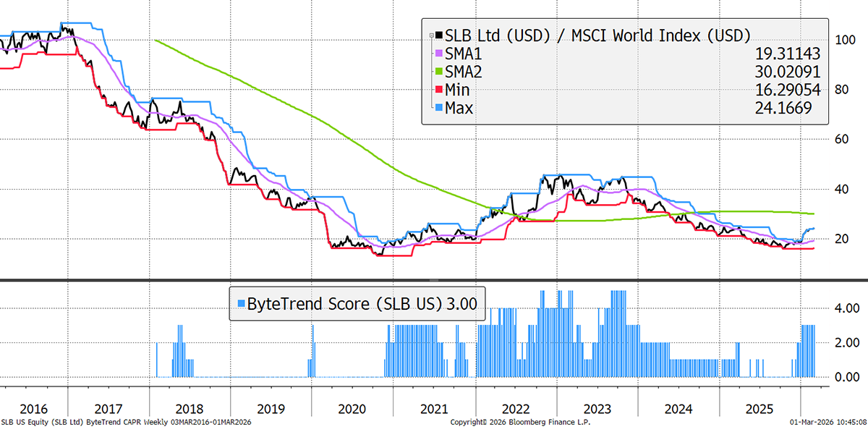
Task: Click the 20 tick on price axis
Action: [x=841, y=239]
